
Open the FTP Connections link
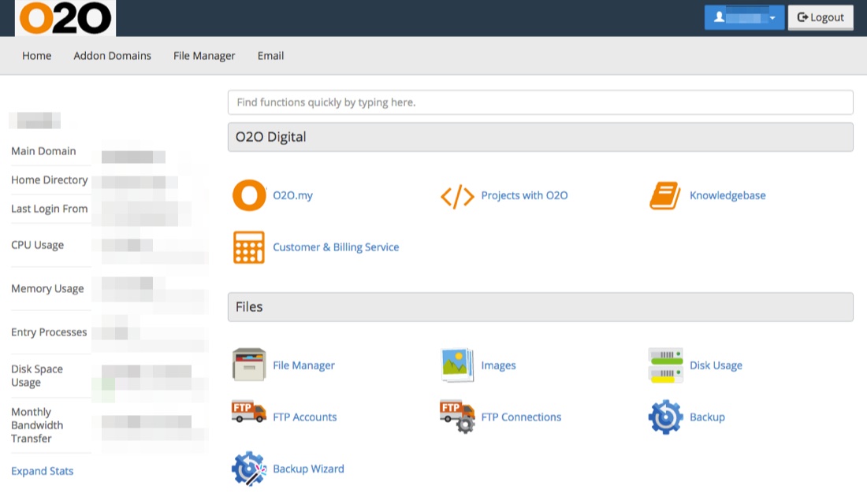pyautogui.click(x=521, y=417)
